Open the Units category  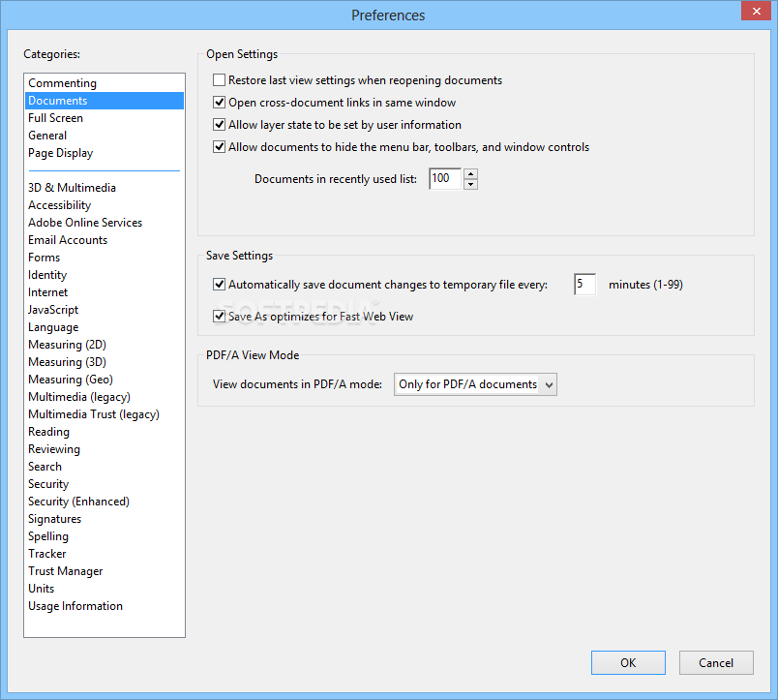(105, 589)
